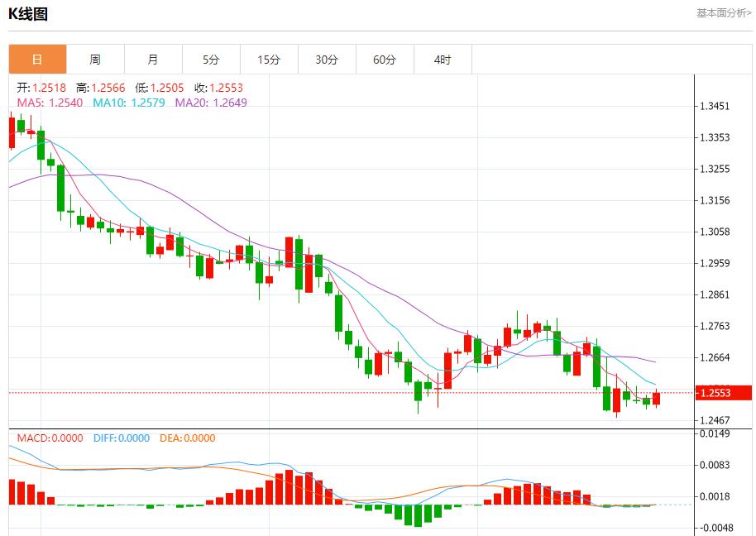Click the K线图 title heading
Image resolution: width=756 pixels, height=536 pixels.
coord(28,13)
